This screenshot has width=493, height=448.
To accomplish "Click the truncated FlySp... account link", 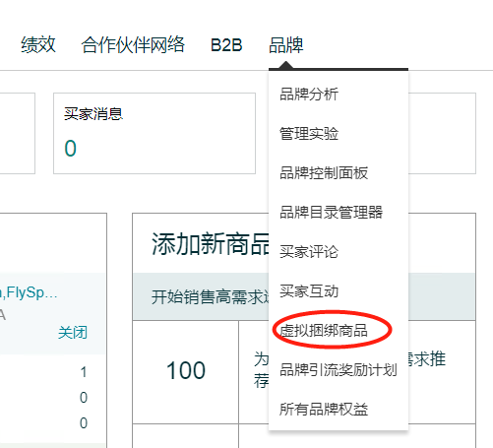I will [29, 292].
